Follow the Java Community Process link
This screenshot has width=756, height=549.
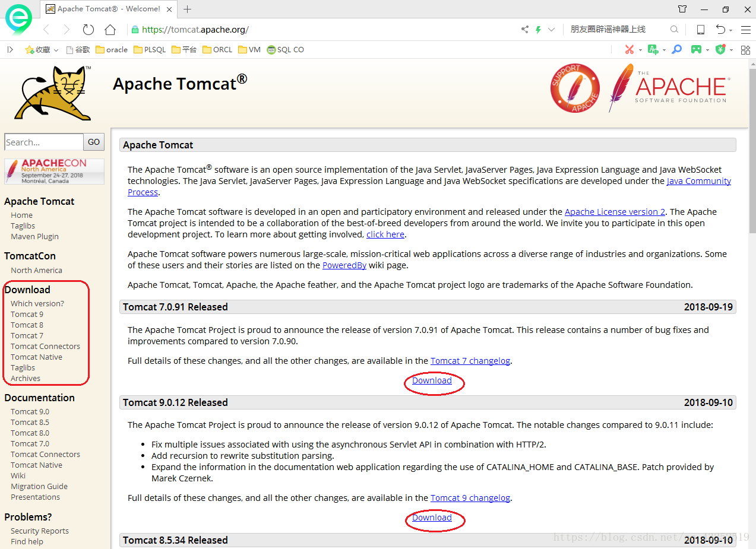pos(699,181)
